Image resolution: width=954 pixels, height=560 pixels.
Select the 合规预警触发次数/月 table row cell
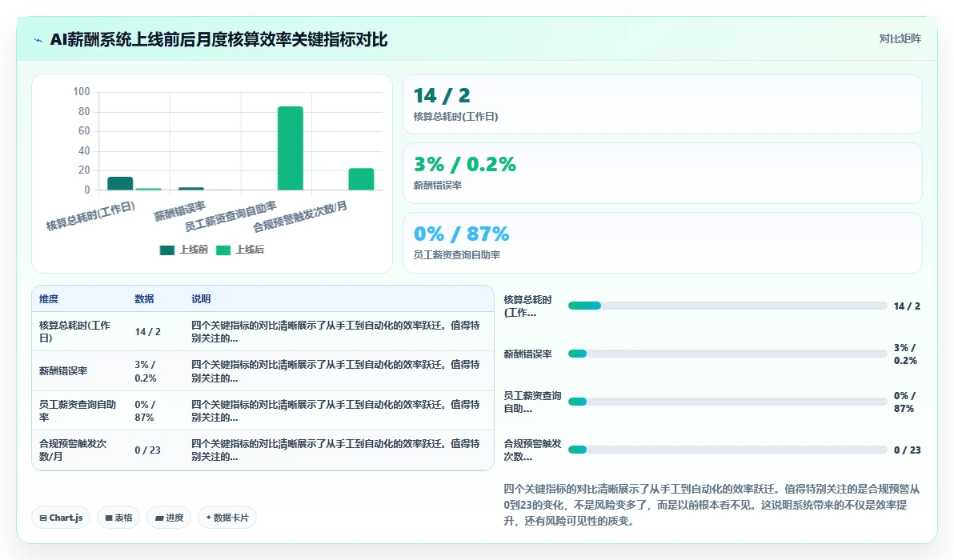[79, 450]
